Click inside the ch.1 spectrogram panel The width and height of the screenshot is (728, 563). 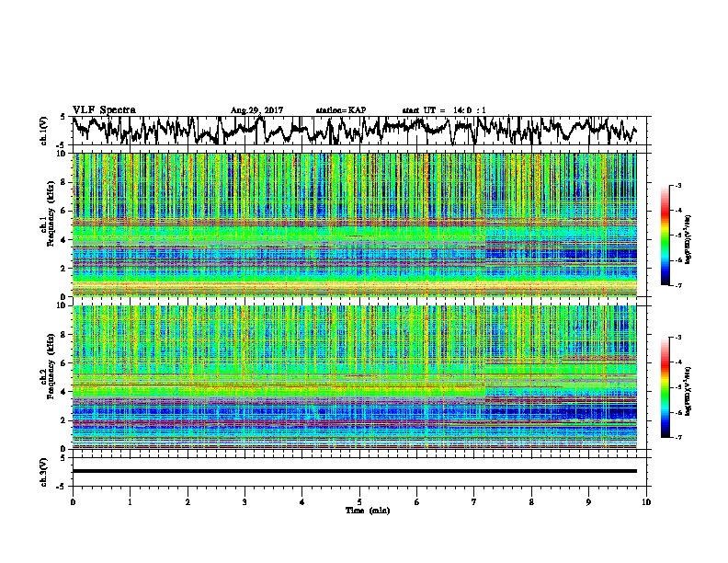tap(354, 224)
